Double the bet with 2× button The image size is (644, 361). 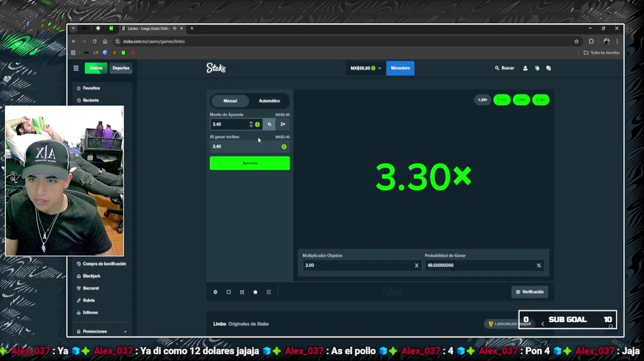click(283, 124)
